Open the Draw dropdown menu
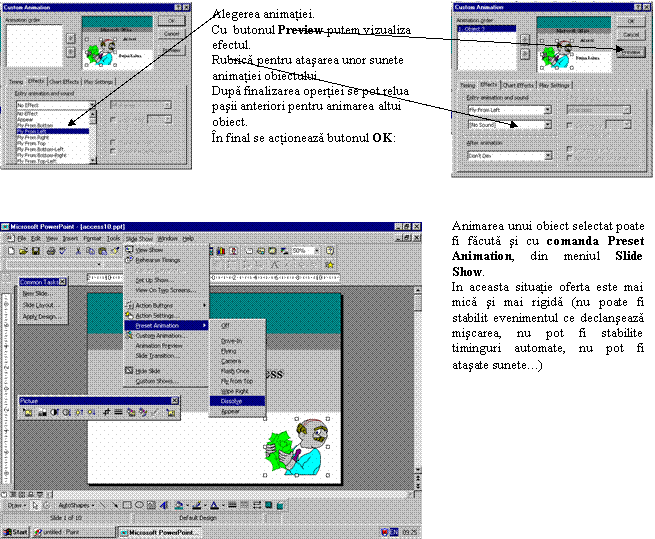 coord(15,505)
